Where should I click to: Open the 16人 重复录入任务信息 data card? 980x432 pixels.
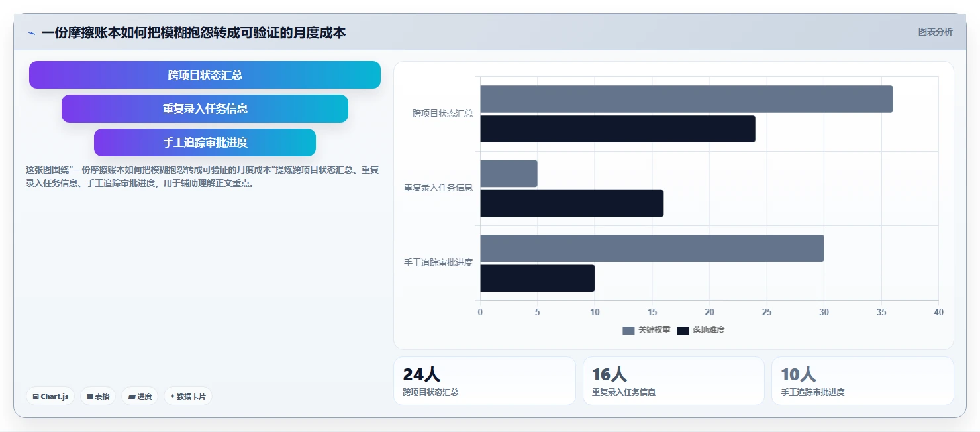(673, 381)
